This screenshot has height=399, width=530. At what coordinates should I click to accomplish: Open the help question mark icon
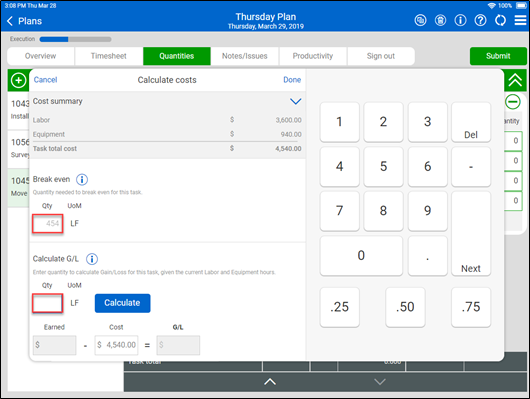[x=480, y=21]
